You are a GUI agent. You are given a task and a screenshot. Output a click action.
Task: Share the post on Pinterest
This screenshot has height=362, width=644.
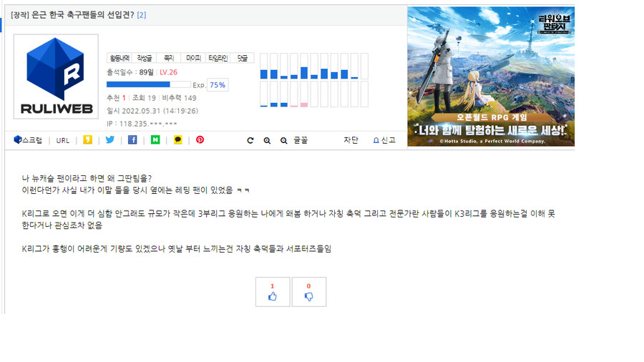(200, 140)
